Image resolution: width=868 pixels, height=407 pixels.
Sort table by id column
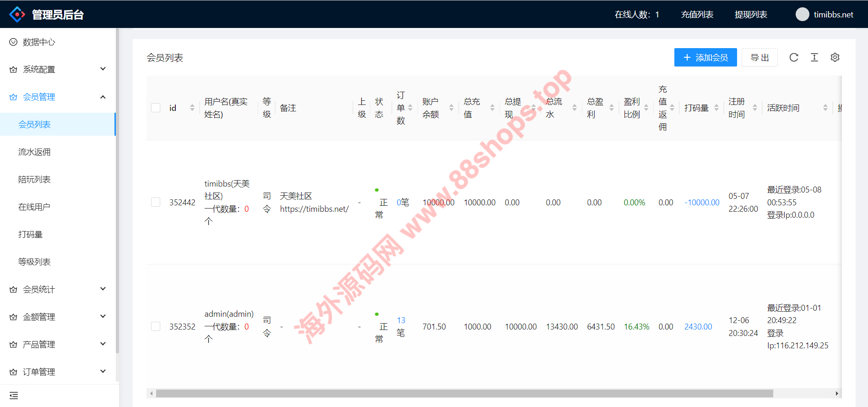pyautogui.click(x=192, y=108)
